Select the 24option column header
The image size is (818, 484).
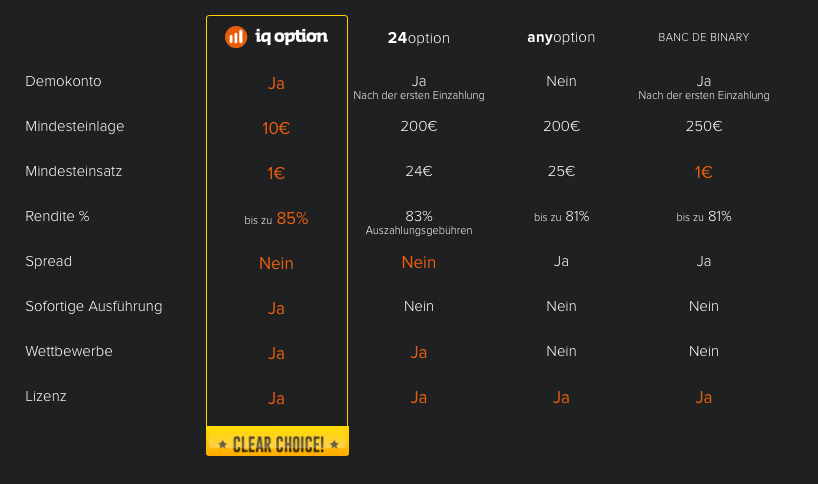418,38
